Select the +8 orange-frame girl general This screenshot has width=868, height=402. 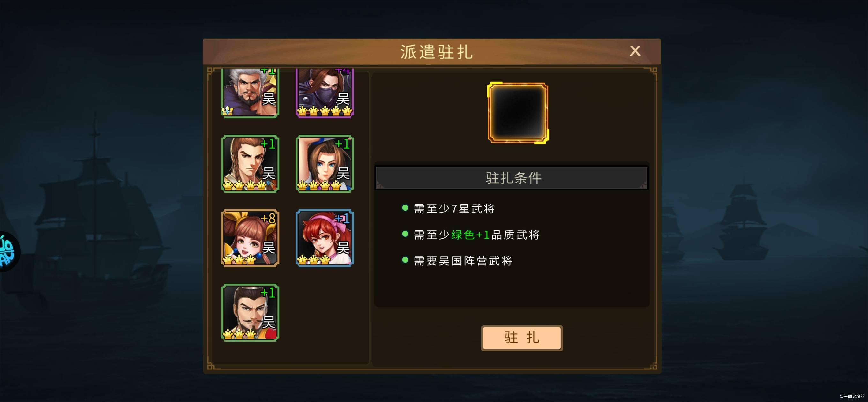coord(250,238)
